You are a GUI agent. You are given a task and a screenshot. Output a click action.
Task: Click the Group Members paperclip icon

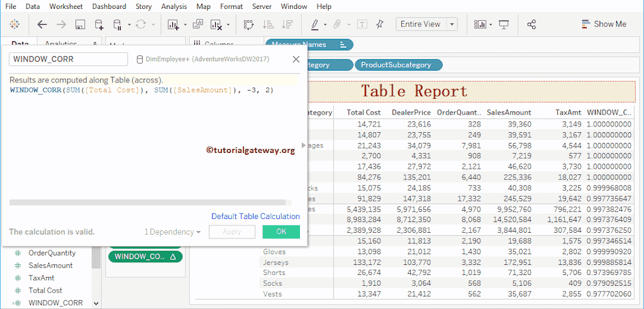coord(337,25)
